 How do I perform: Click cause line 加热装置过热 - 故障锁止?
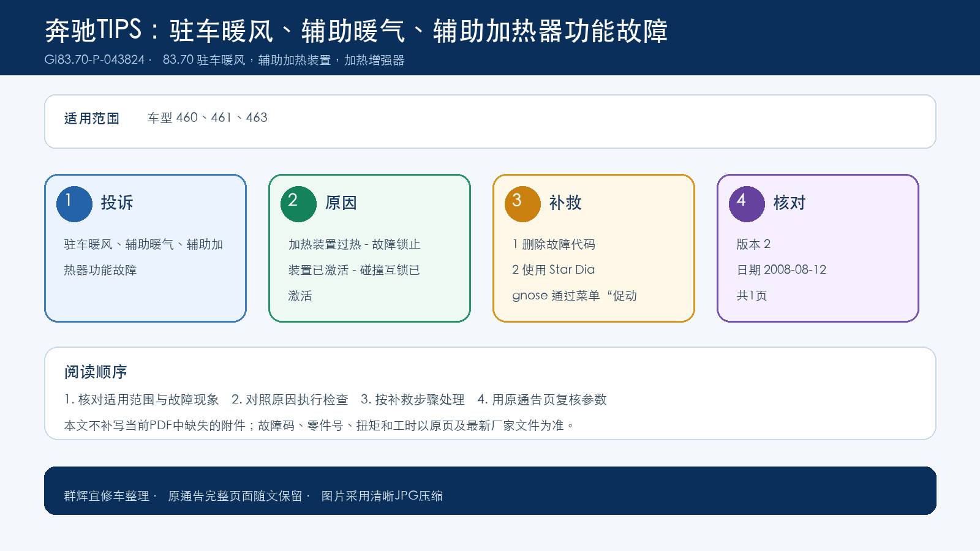354,244
